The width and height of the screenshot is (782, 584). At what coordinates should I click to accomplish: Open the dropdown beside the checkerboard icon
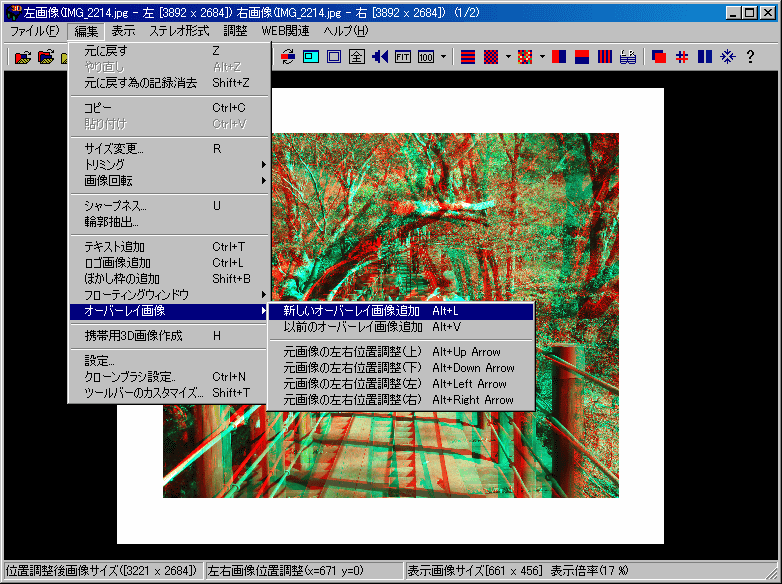[x=508, y=57]
